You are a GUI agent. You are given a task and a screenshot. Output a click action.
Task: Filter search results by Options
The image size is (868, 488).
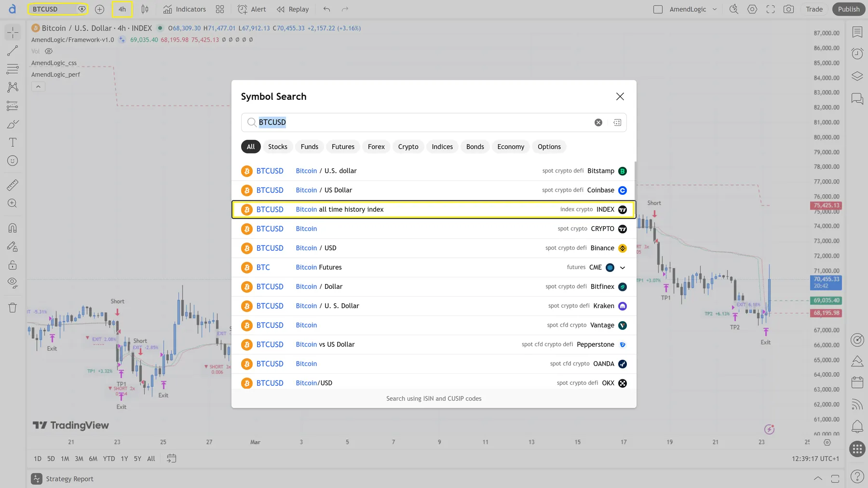pyautogui.click(x=549, y=147)
